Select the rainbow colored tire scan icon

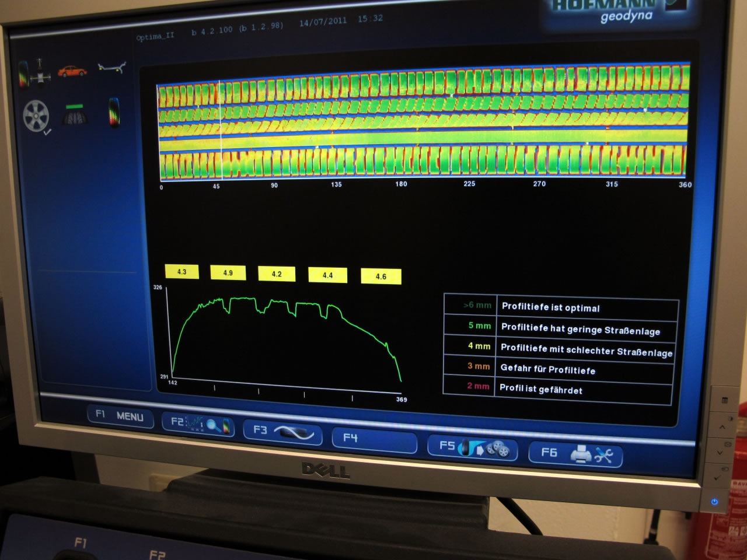tap(114, 113)
